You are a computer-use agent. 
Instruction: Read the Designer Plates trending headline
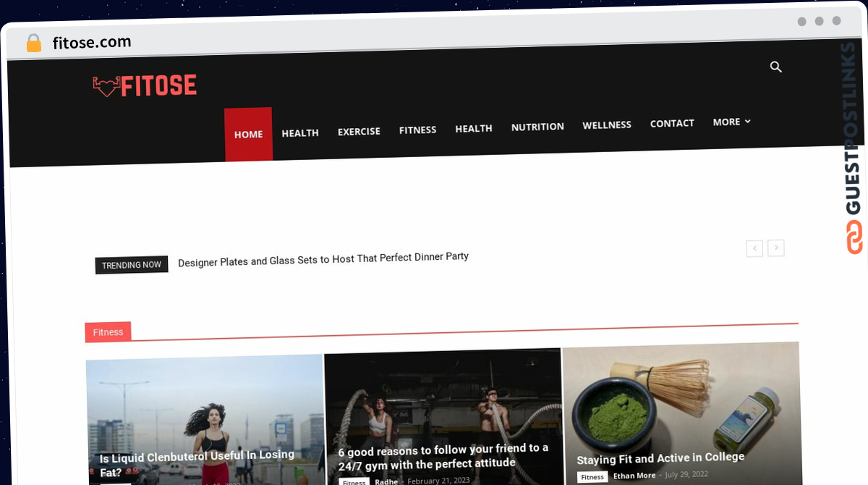[323, 259]
